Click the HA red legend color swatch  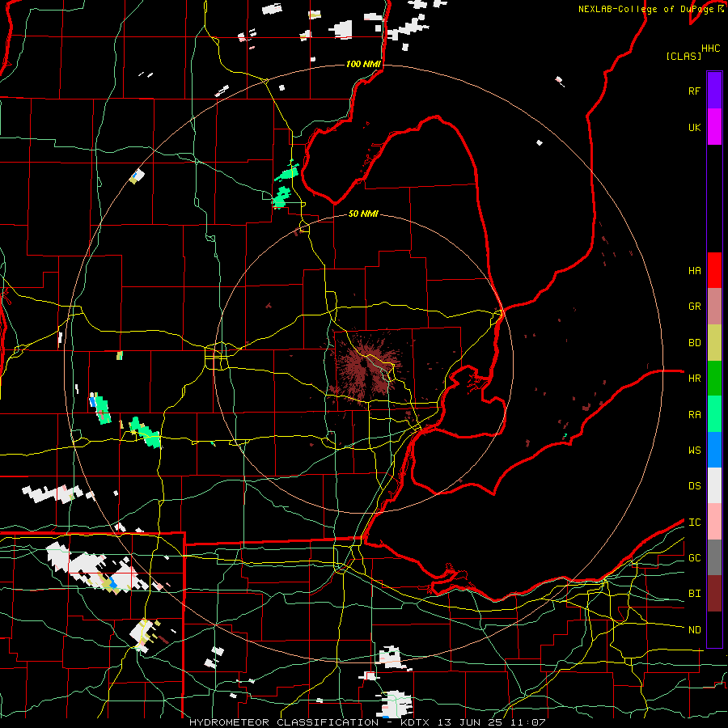click(714, 270)
